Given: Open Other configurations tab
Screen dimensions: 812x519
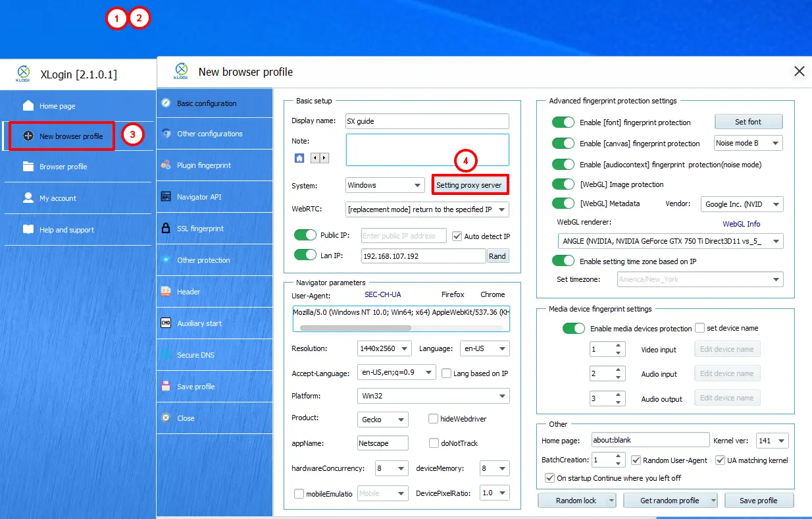Looking at the screenshot, I should (209, 134).
